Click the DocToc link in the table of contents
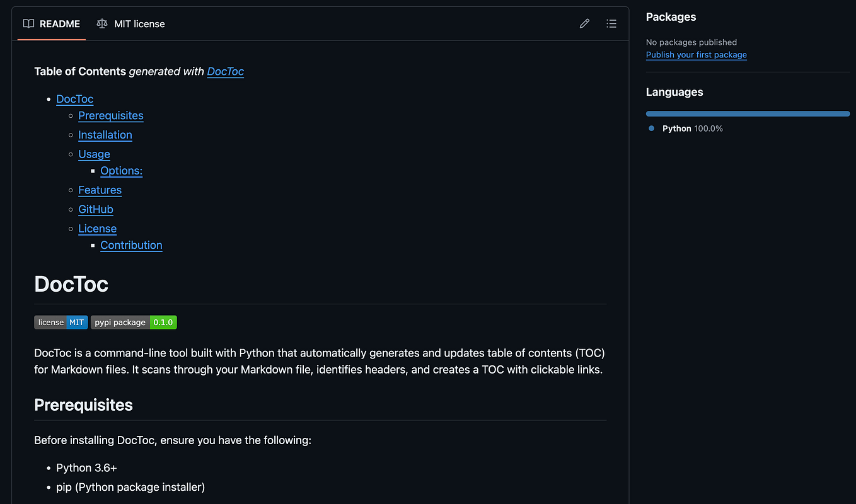The image size is (856, 504). (x=74, y=99)
